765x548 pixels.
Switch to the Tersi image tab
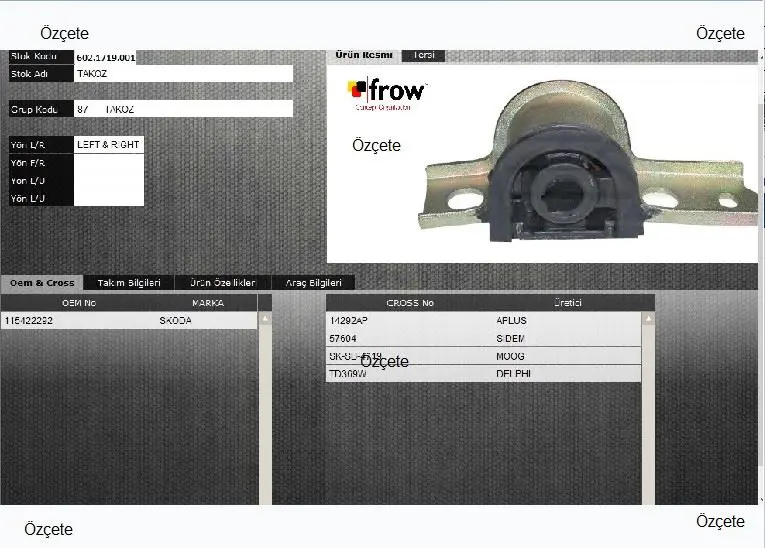[x=423, y=55]
